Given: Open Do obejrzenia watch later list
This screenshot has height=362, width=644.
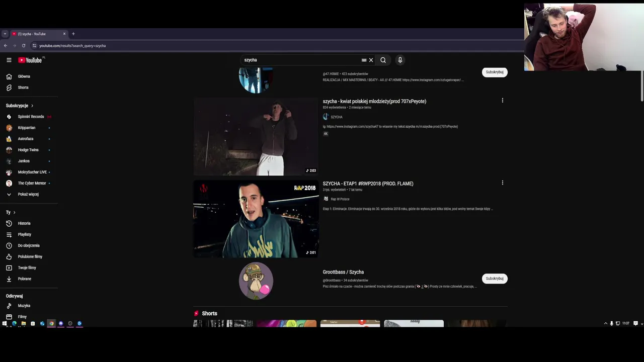Looking at the screenshot, I should [x=29, y=245].
